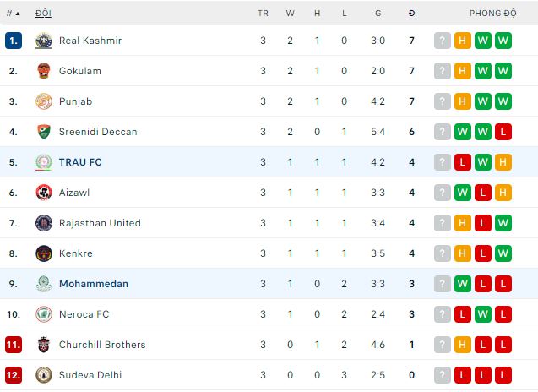This screenshot has width=538, height=392.
Task: Click the Rajasthan United club crest
Action: 43,223
